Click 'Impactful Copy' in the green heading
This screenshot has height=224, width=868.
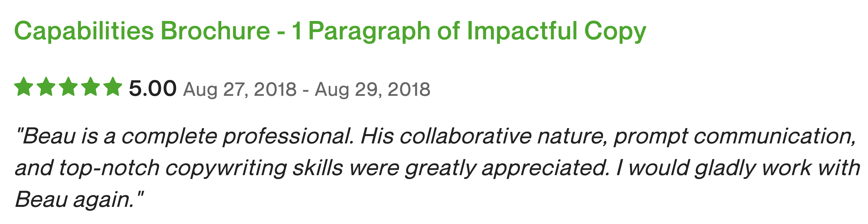[556, 32]
